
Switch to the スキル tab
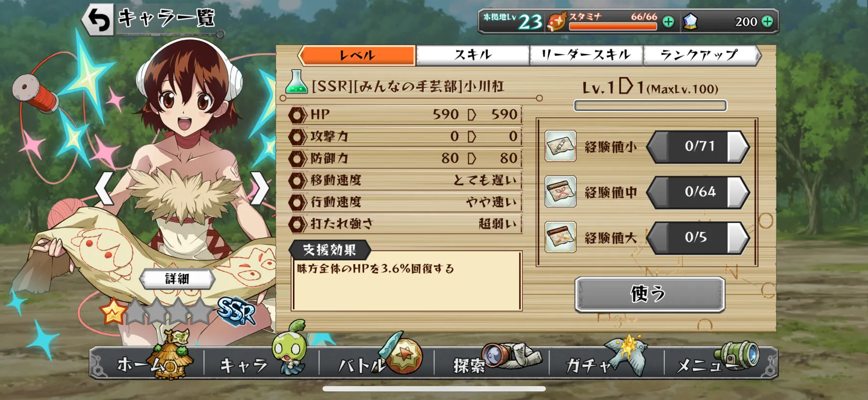click(x=472, y=55)
